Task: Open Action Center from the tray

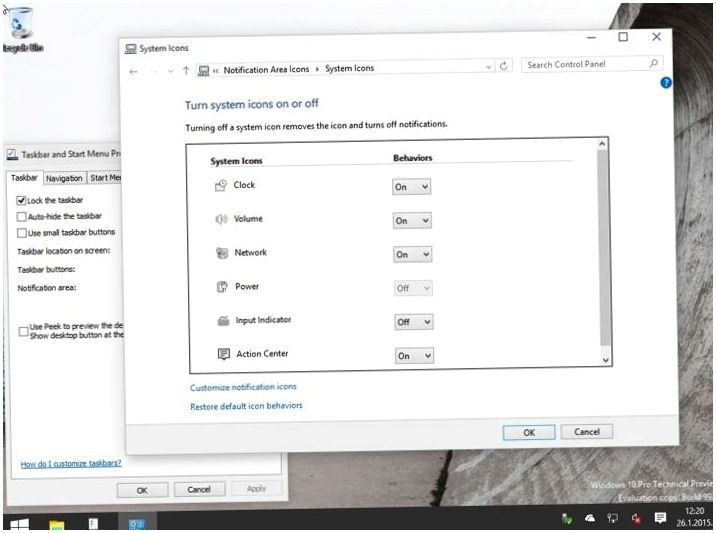Action: (x=660, y=518)
